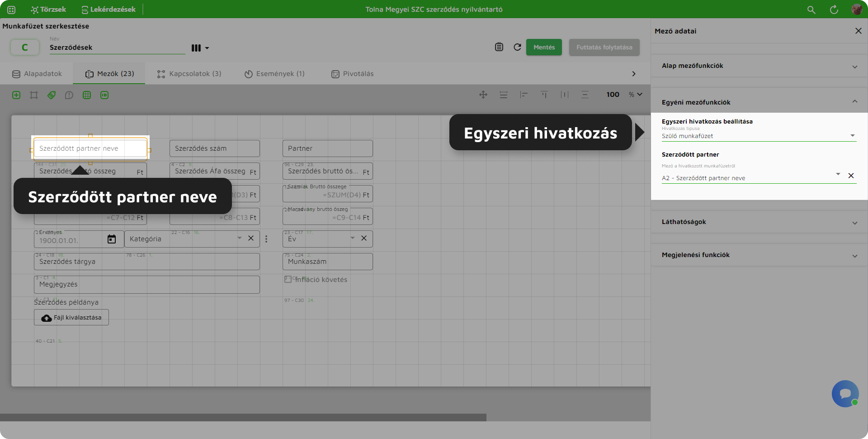Click the green C workbook badge
Image resolution: width=868 pixels, height=439 pixels.
[x=25, y=47]
